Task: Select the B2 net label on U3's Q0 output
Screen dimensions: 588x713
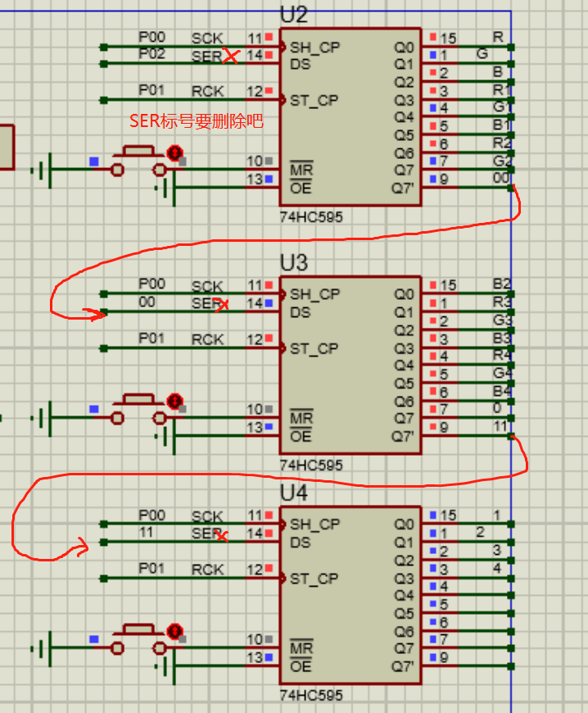Action: [502, 284]
